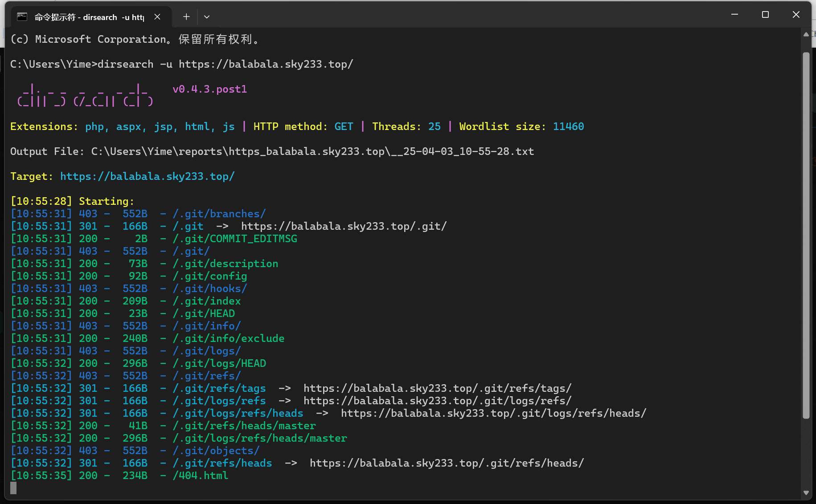Click the vertical scrollbar thumb
Image resolution: width=816 pixels, height=504 pixels.
tap(806, 236)
